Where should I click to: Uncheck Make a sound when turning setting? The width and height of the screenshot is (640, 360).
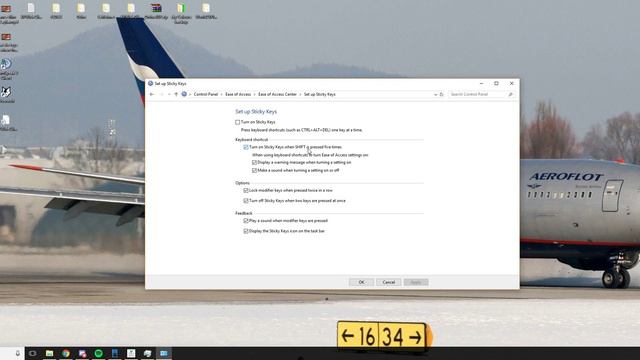tap(254, 171)
